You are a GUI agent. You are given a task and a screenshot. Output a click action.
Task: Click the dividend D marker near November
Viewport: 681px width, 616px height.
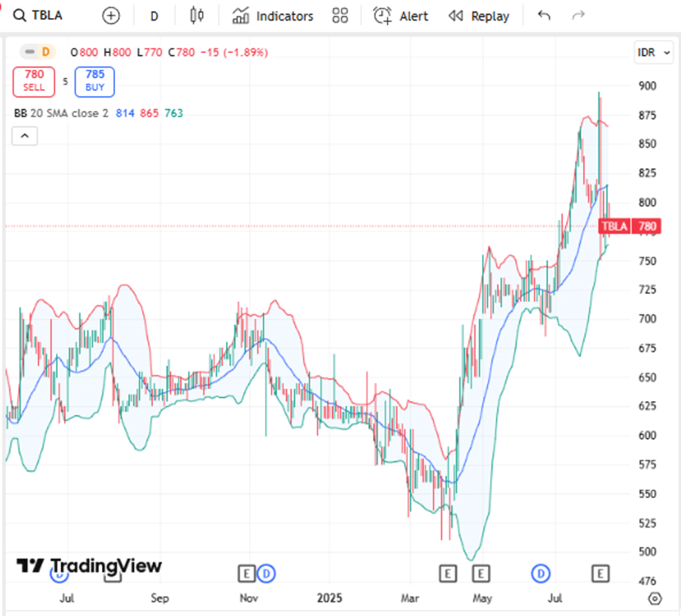click(x=267, y=573)
